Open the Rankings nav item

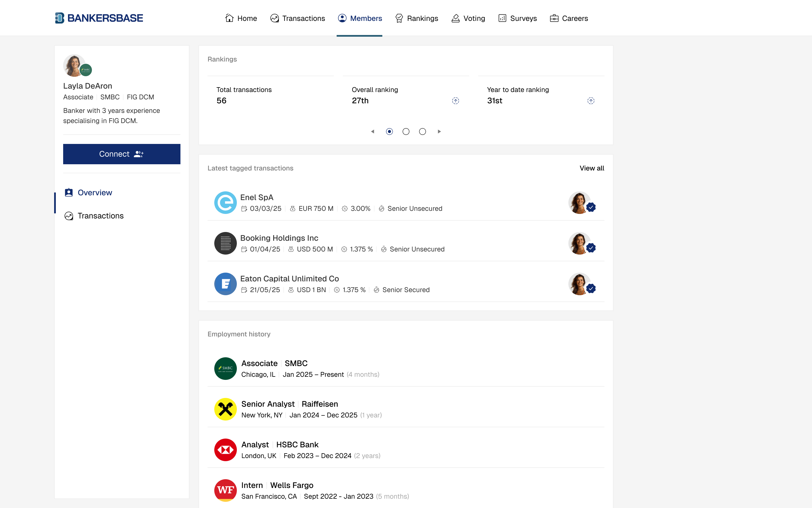[x=416, y=18]
